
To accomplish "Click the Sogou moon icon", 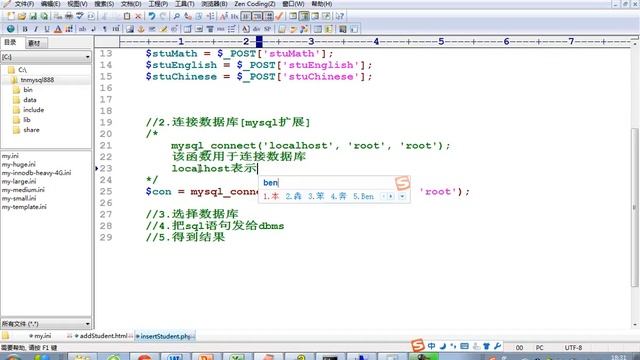I will (x=442, y=346).
